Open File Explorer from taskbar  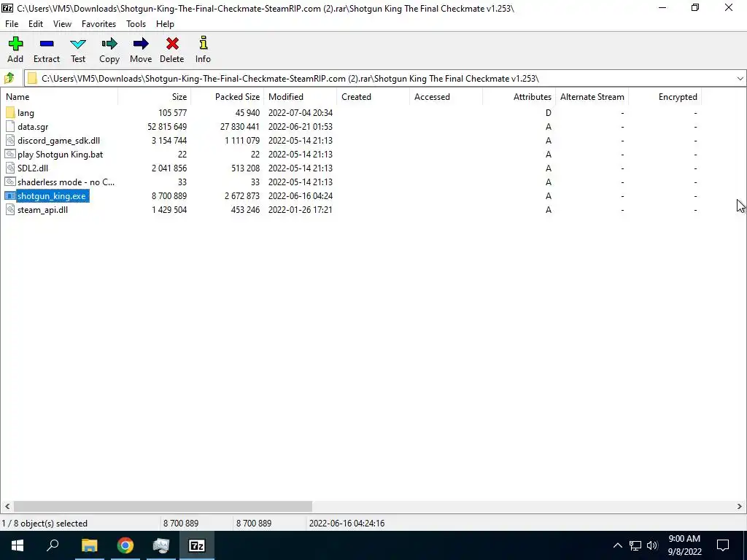pyautogui.click(x=89, y=545)
